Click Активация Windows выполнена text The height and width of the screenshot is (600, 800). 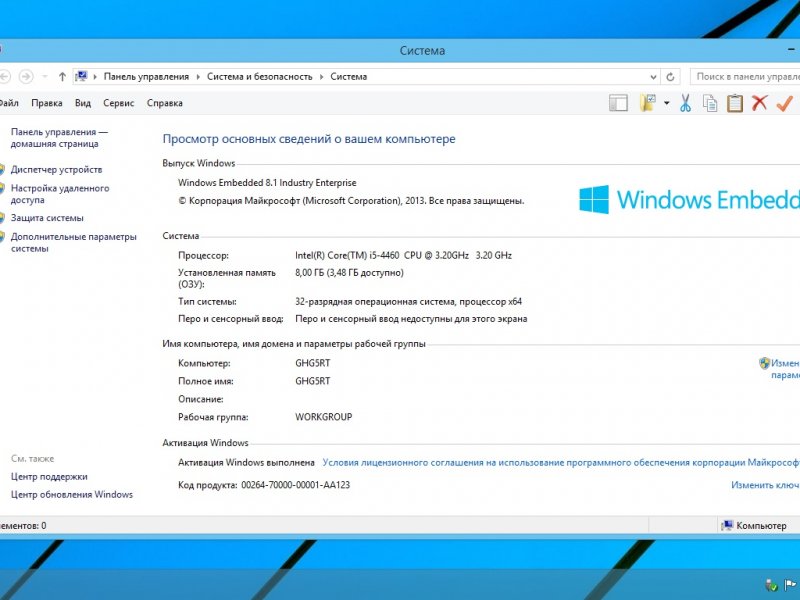point(246,463)
